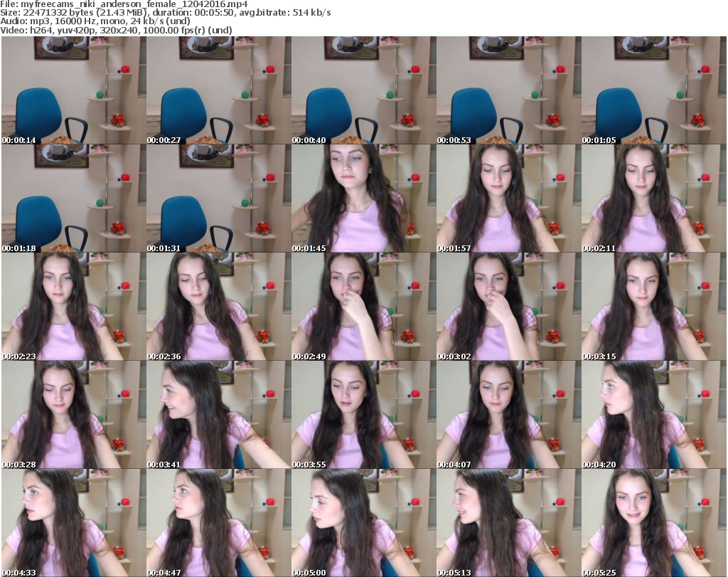The height and width of the screenshot is (577, 728).
Task: Select the thumbnail frame at 00:04:07
Action: coord(508,415)
